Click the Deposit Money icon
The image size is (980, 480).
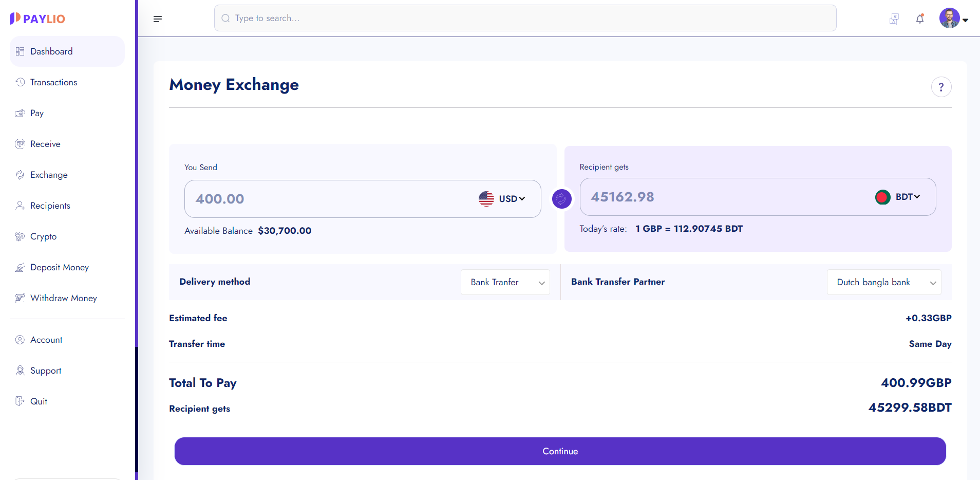pos(20,267)
